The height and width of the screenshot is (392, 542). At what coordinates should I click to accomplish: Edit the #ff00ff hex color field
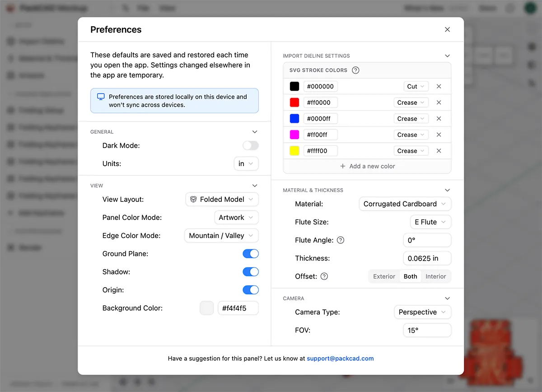[320, 135]
